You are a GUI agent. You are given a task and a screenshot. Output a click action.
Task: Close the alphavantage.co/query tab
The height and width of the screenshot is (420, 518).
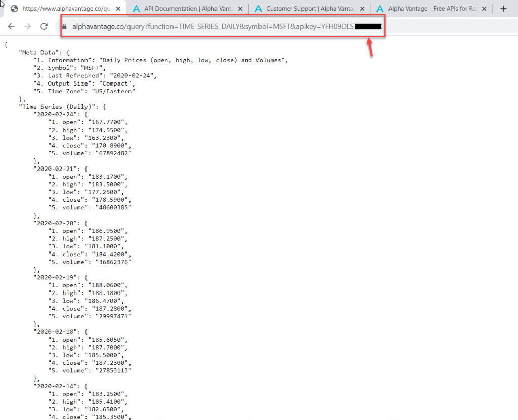[x=118, y=9]
